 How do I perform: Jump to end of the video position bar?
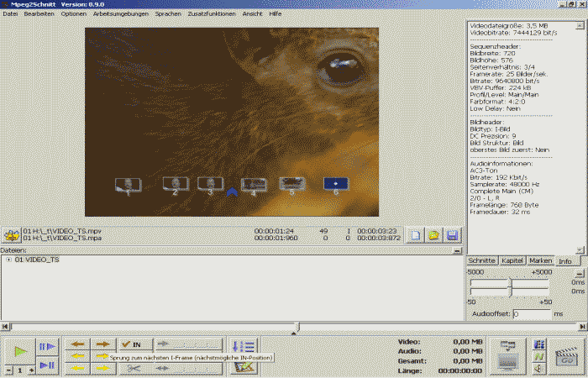click(582, 327)
